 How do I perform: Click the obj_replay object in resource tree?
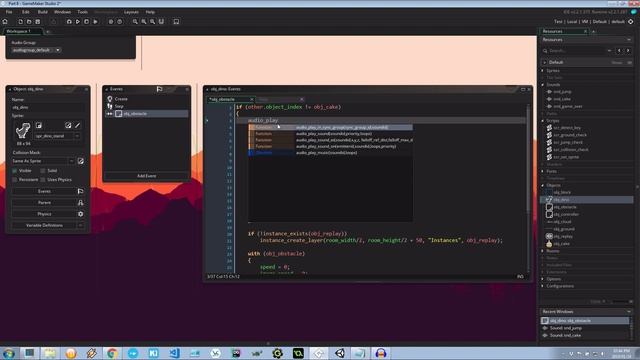coord(563,236)
